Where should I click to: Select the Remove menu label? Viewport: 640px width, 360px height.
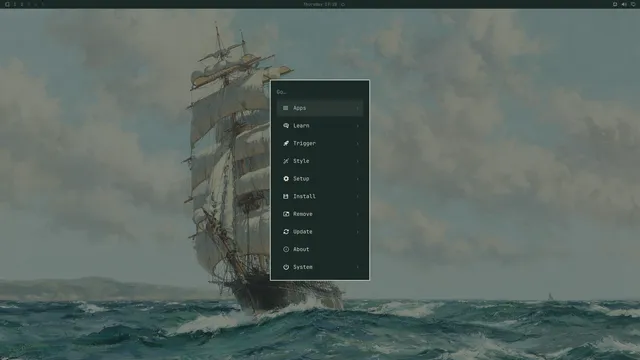click(x=303, y=214)
